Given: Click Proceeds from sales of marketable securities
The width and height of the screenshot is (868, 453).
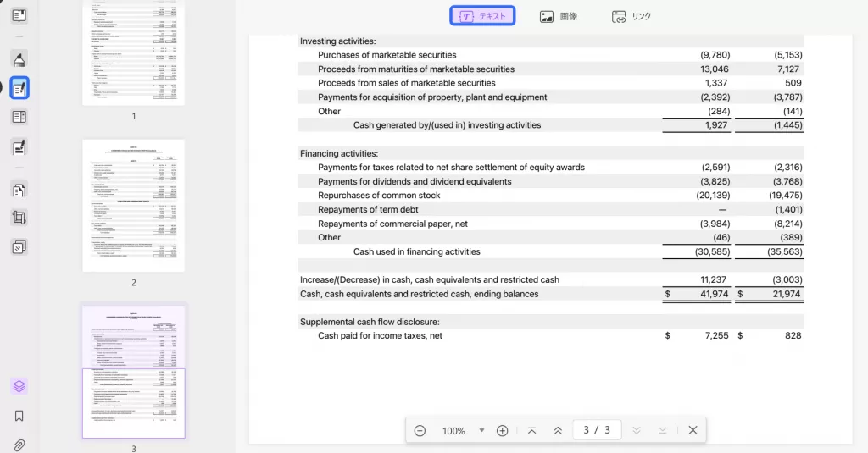Looking at the screenshot, I should (x=406, y=83).
